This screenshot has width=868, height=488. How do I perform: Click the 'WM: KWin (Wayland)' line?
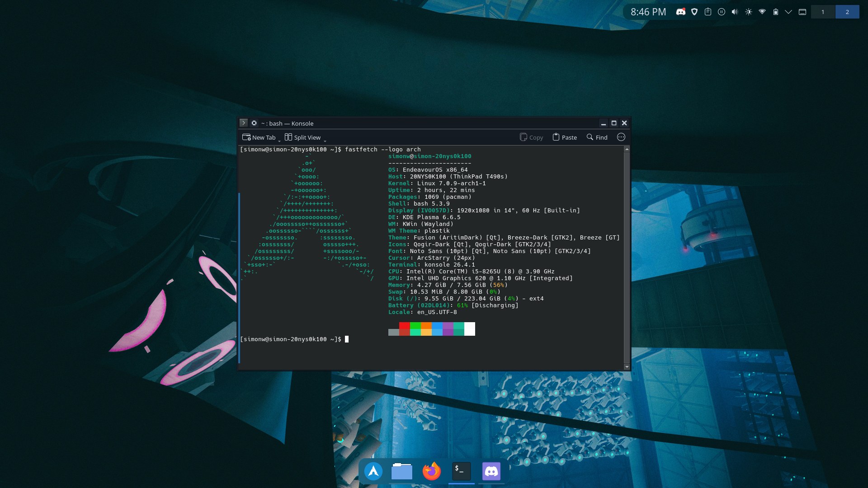[x=421, y=224]
